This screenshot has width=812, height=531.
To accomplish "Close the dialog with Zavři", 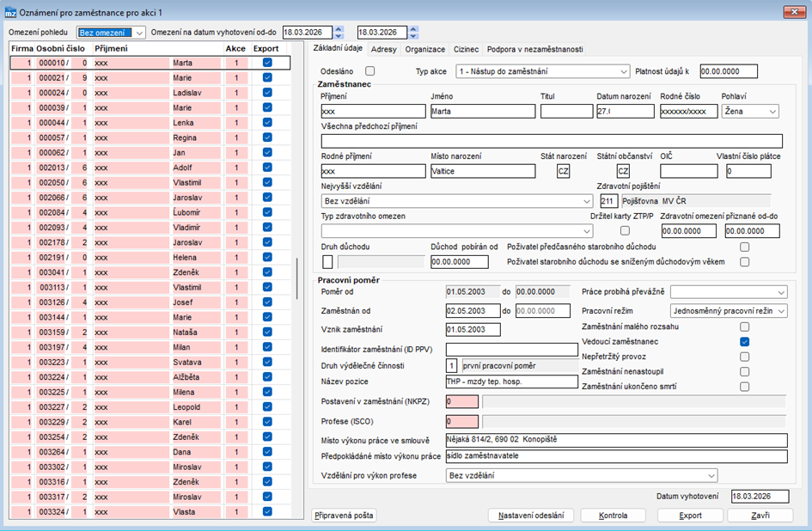I will [760, 516].
